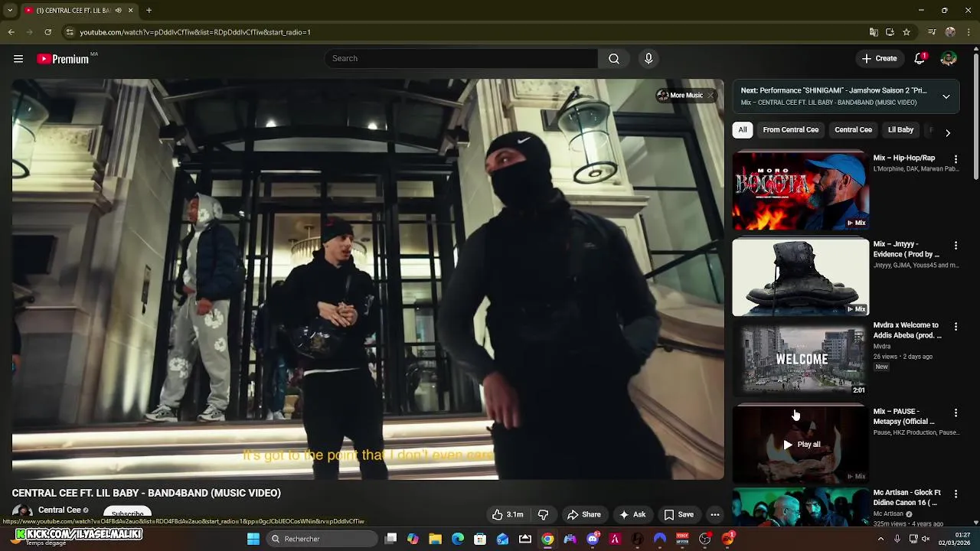Translate this page icon
The width and height of the screenshot is (980, 551).
pos(874,32)
